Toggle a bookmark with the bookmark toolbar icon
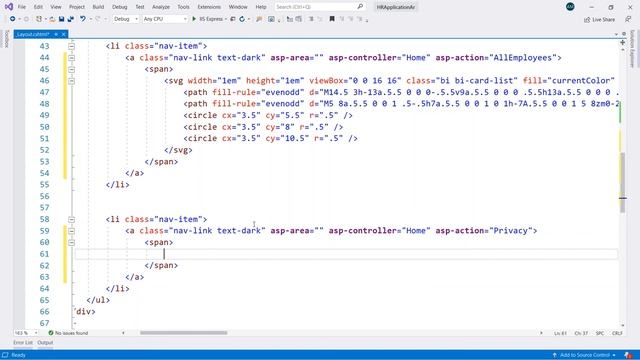 [x=332, y=19]
